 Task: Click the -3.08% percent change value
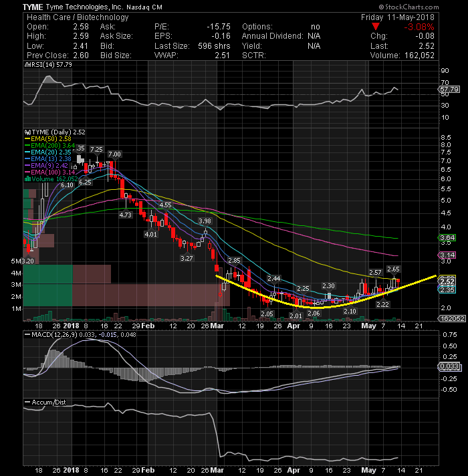click(x=419, y=27)
